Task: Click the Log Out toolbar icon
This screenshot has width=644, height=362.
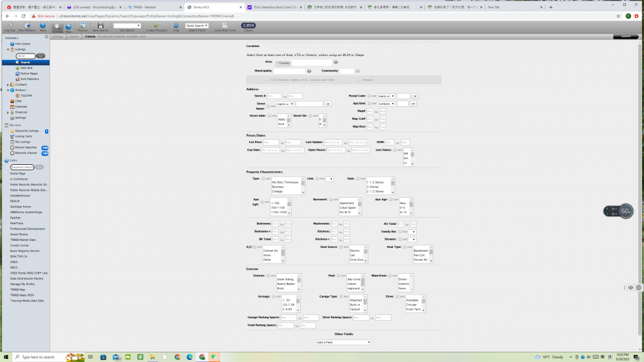Action: (x=9, y=26)
